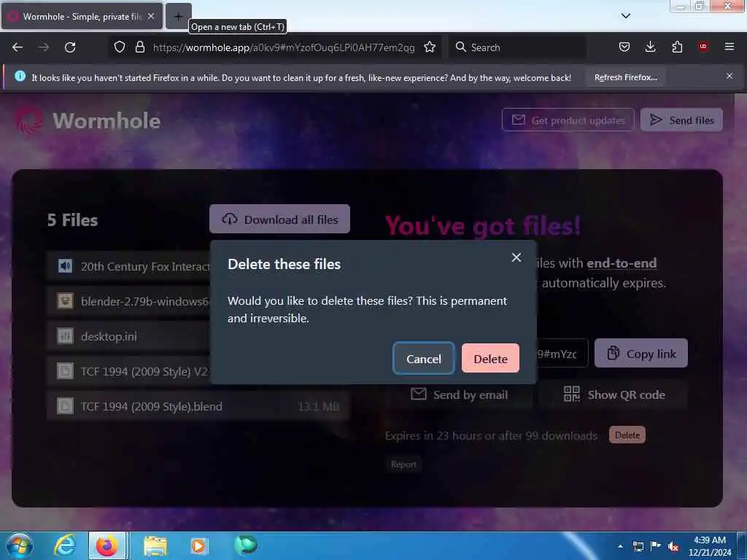Click Refresh Firefox... button in notification
Viewport: 747px width, 560px height.
click(625, 77)
